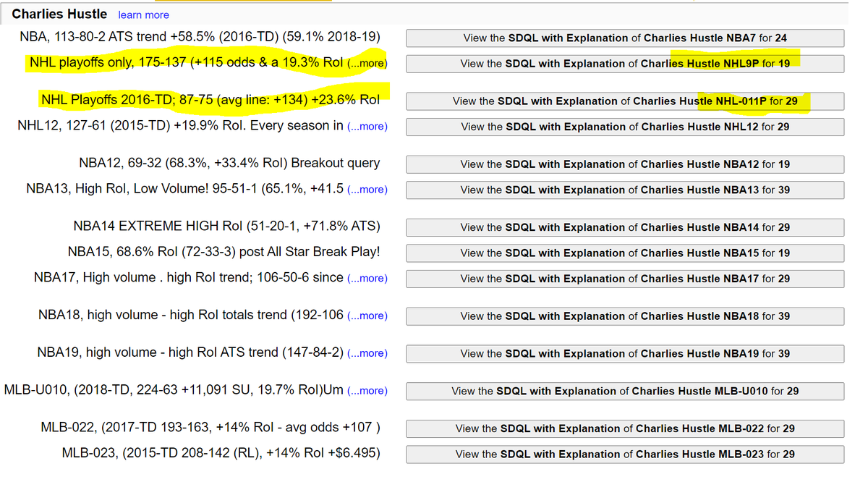
Task: Open the 'learn more' link beside Charlies Hustle
Action: pyautogui.click(x=143, y=14)
